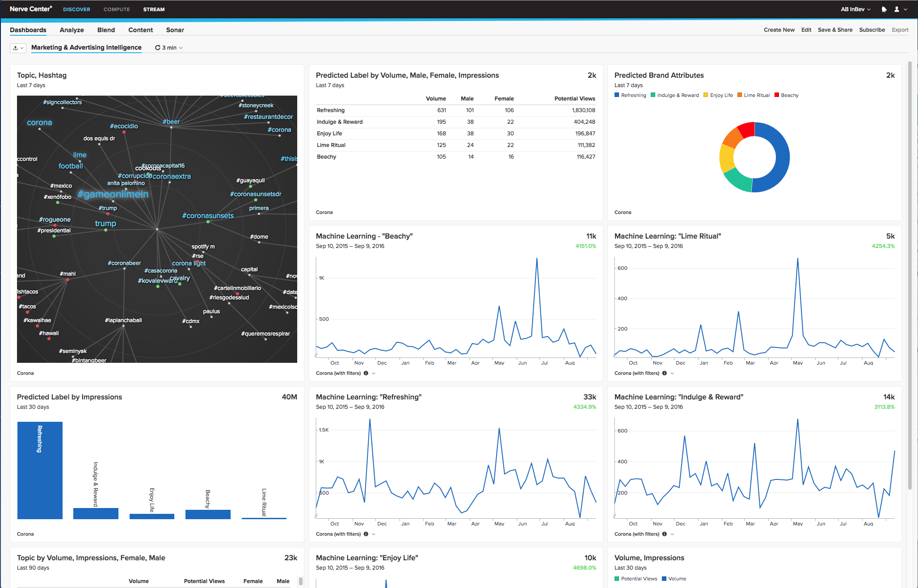
Task: Open the Sonar tab
Action: (x=175, y=30)
